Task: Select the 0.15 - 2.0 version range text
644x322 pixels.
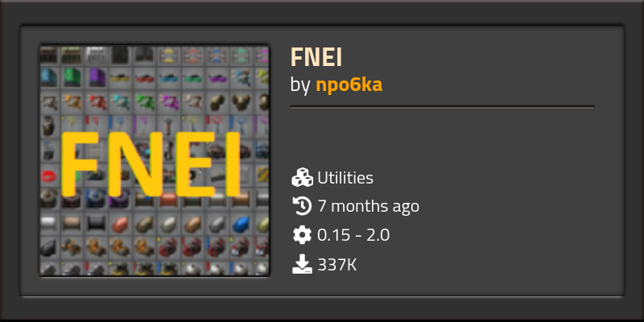Action: [353, 235]
